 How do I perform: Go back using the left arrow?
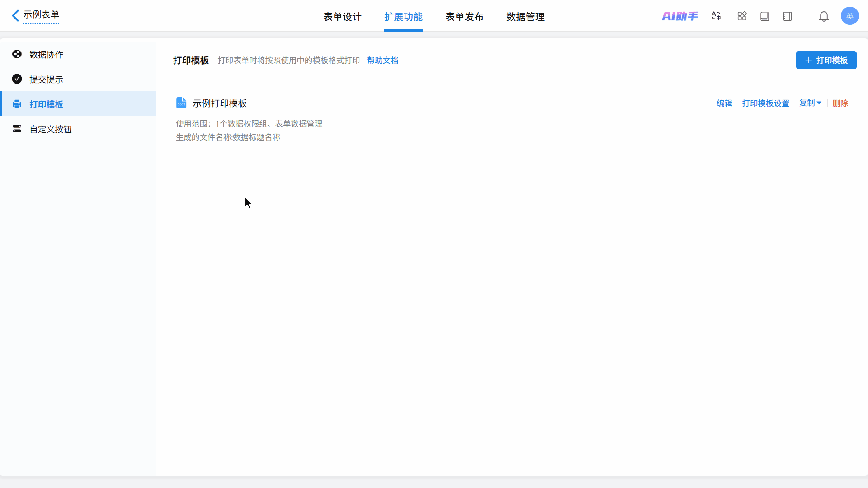[x=15, y=15]
